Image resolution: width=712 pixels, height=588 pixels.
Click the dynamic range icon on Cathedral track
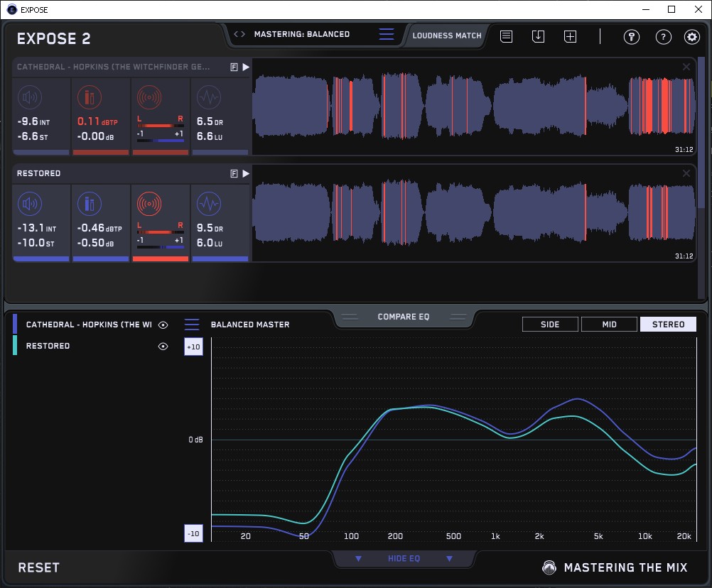click(208, 97)
